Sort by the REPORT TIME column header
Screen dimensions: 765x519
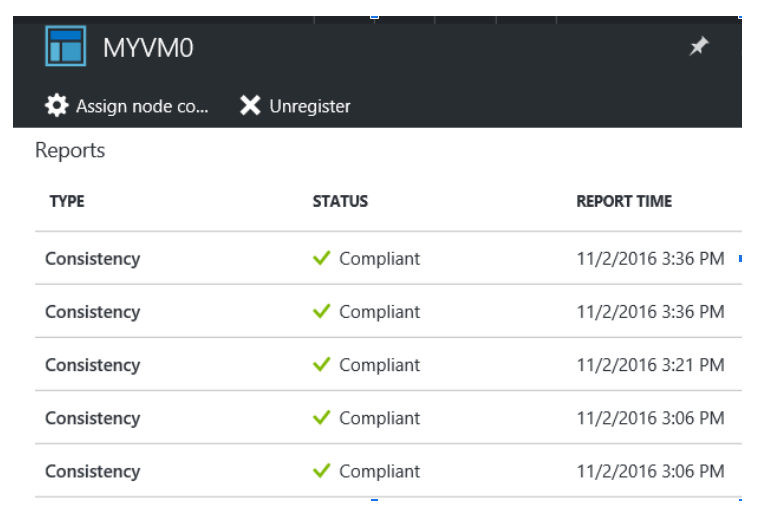coord(624,201)
